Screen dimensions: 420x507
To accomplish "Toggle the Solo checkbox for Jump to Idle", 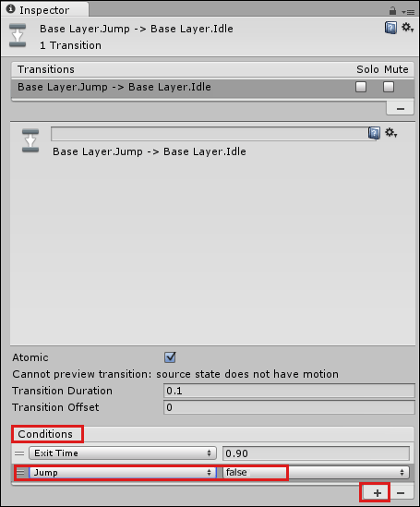I will (361, 87).
